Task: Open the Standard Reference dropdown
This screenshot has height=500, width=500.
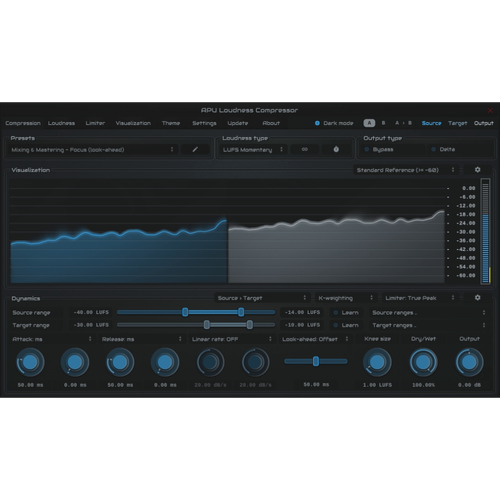Action: tap(405, 170)
